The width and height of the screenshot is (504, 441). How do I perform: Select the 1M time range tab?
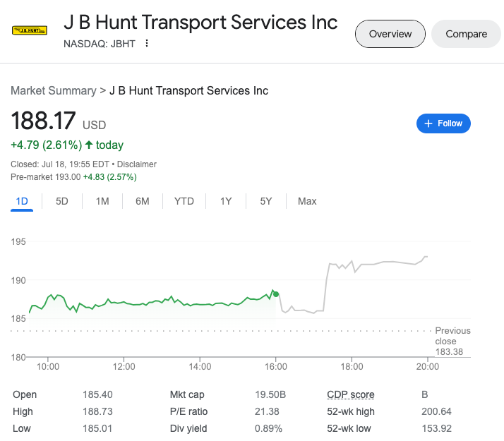[x=102, y=201]
